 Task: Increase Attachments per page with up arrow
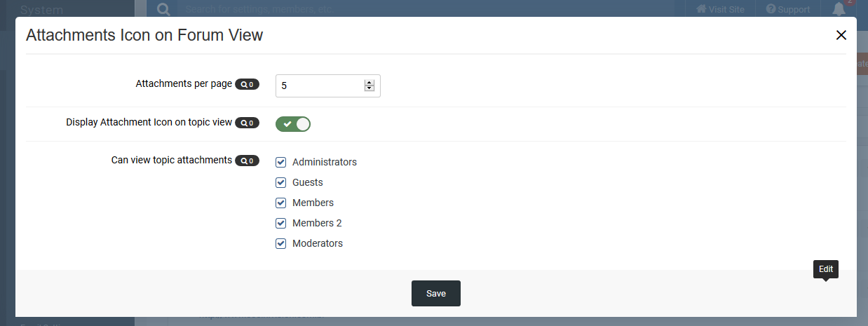coord(369,83)
